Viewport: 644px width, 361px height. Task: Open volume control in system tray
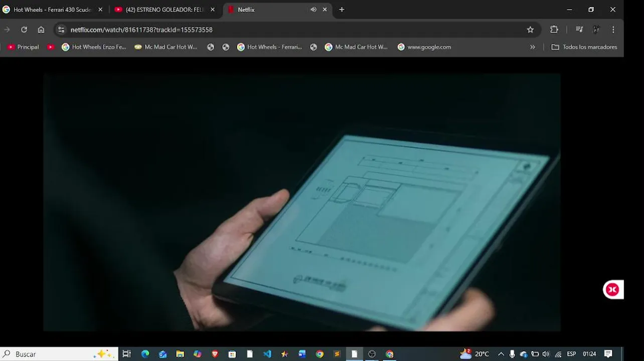(x=546, y=354)
